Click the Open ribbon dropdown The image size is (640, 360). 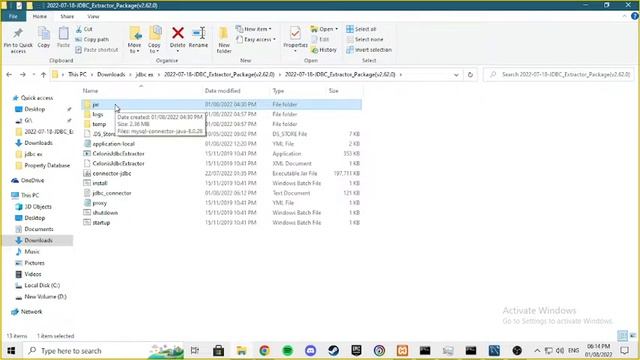click(324, 29)
